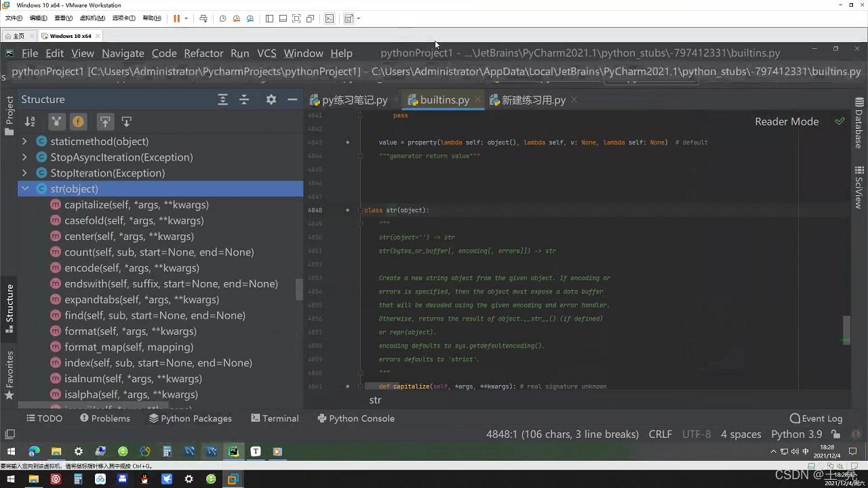Collapse all nodes in Structure panel
This screenshot has width=868, height=488.
point(244,100)
